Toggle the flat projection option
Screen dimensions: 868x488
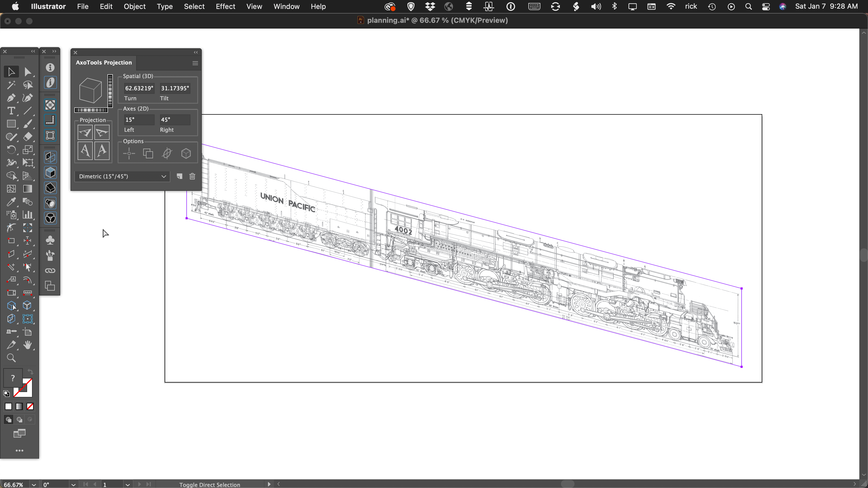167,154
